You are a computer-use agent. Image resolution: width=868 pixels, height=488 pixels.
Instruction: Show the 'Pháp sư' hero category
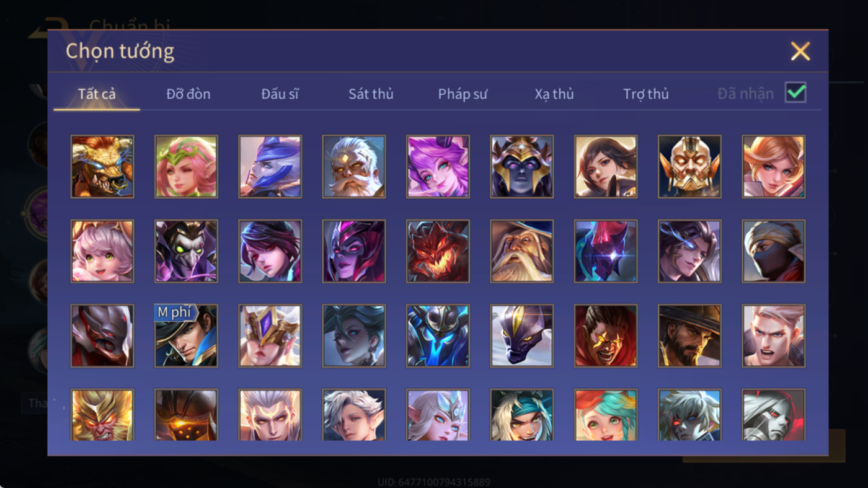(463, 94)
